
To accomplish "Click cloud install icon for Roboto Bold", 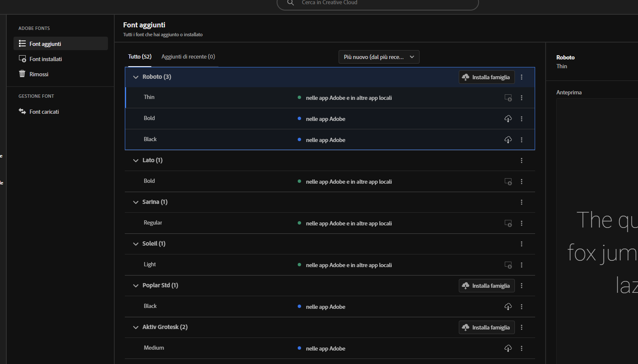I will click(x=508, y=119).
